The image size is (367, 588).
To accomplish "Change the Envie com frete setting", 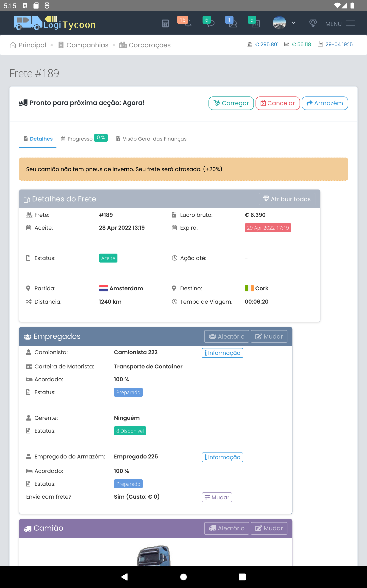I will pyautogui.click(x=217, y=497).
